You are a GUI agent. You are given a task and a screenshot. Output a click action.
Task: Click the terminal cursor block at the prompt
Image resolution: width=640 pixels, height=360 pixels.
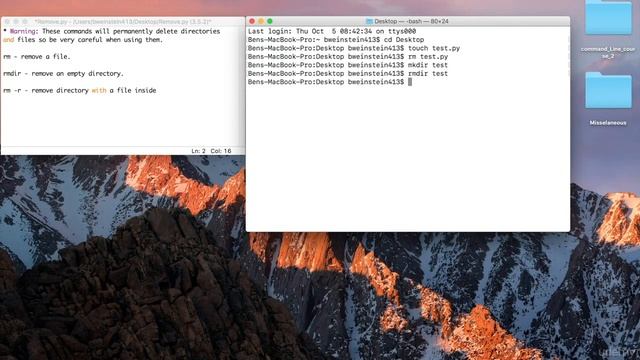(410, 82)
